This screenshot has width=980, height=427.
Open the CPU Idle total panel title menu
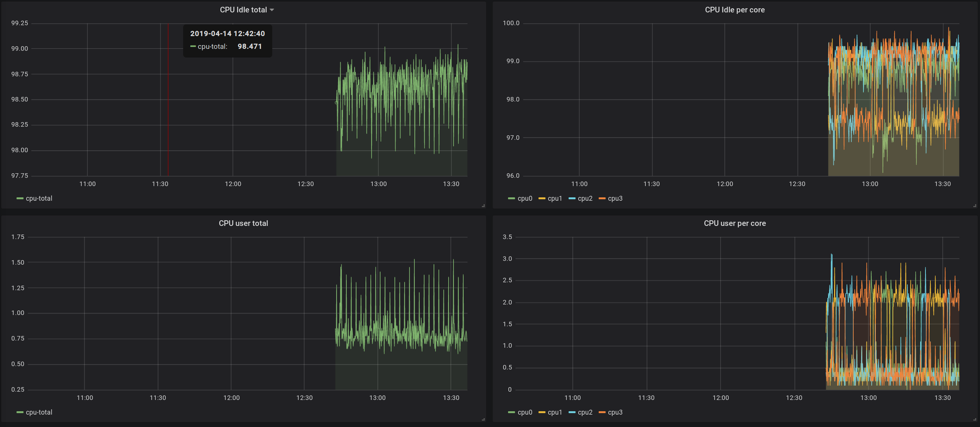(243, 10)
